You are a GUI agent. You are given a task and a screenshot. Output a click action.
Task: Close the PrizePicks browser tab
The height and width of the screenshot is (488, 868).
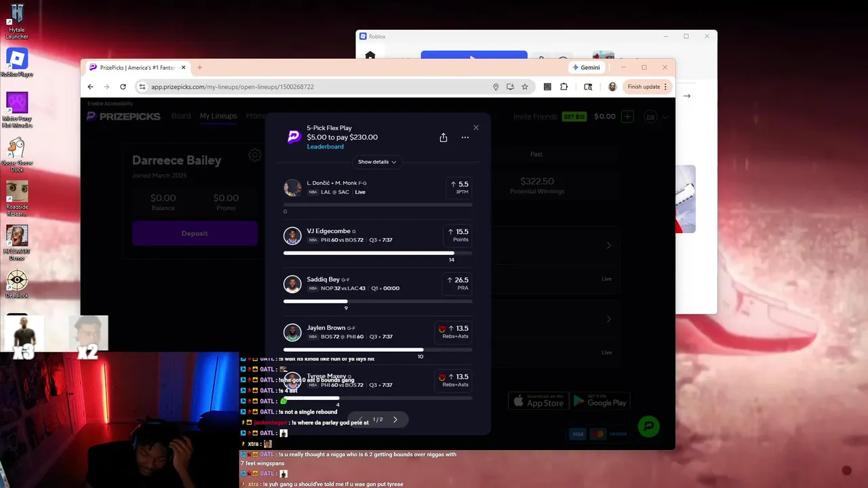click(x=183, y=67)
